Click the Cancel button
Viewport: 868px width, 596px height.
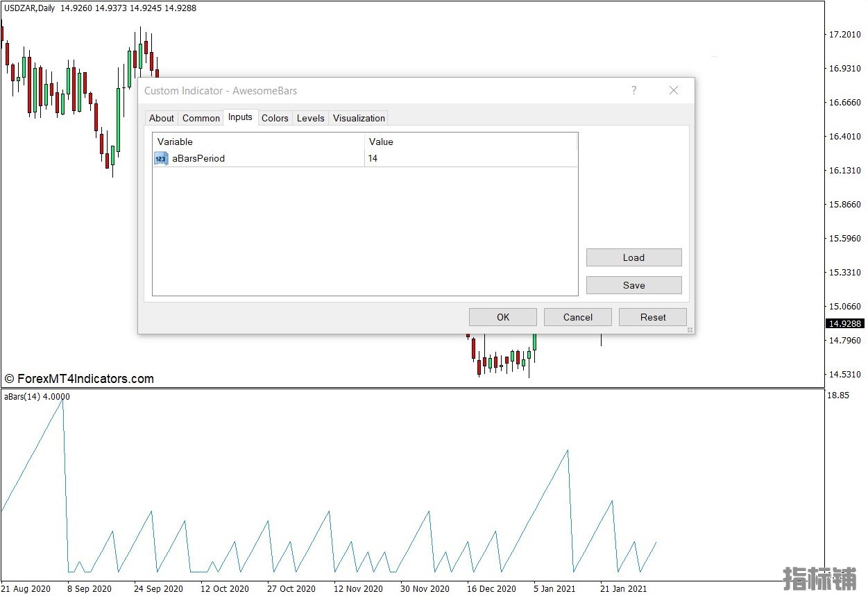coord(578,317)
